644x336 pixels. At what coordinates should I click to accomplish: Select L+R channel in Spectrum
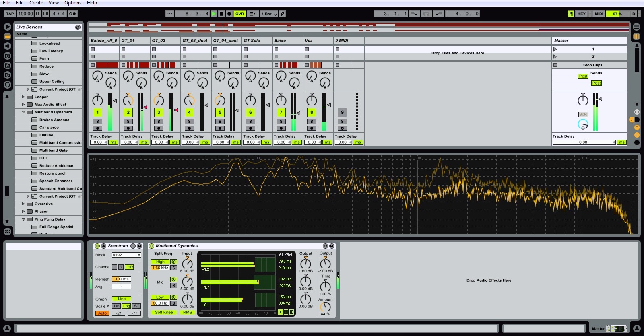click(x=129, y=267)
